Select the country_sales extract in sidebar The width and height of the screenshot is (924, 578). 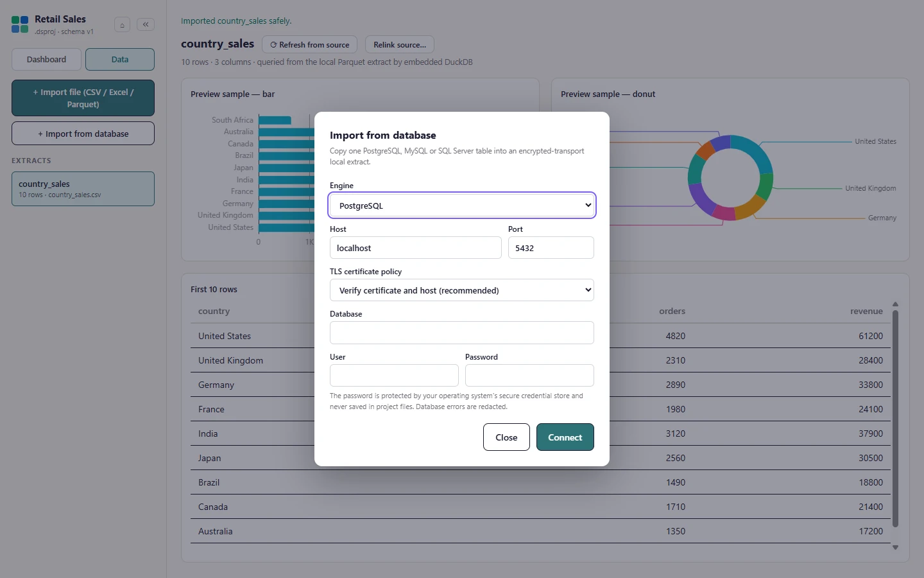[x=83, y=189]
